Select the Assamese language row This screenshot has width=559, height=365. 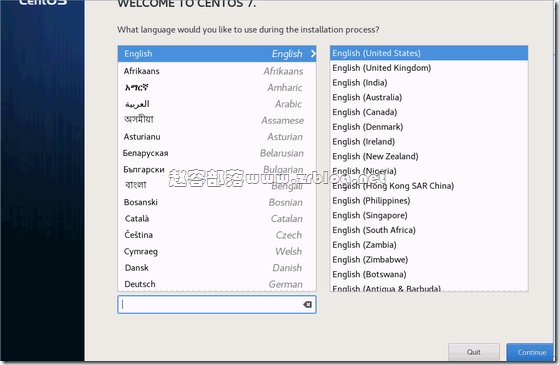pyautogui.click(x=217, y=120)
